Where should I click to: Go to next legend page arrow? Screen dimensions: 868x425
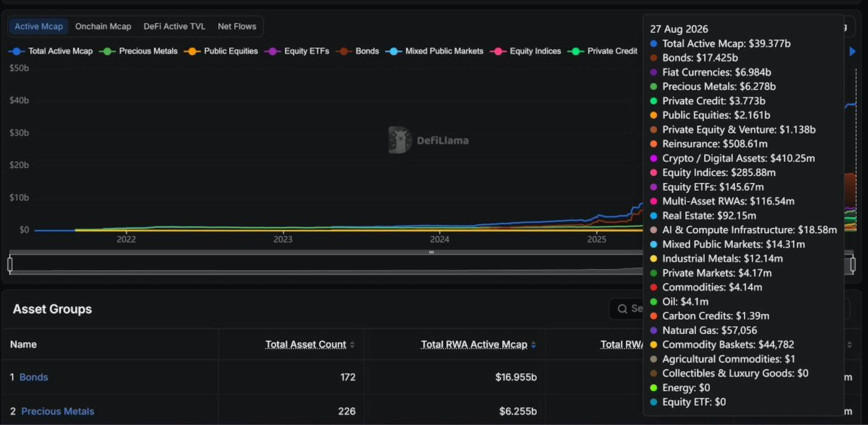852,52
